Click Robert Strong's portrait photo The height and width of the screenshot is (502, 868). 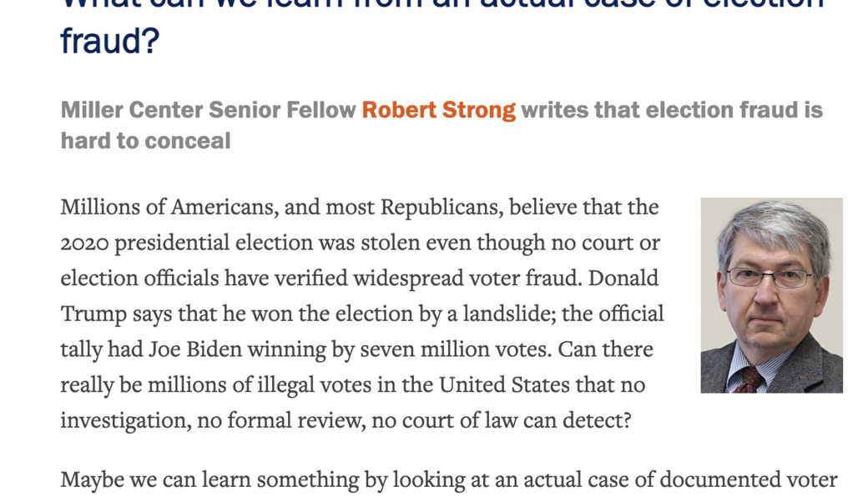pos(771,294)
